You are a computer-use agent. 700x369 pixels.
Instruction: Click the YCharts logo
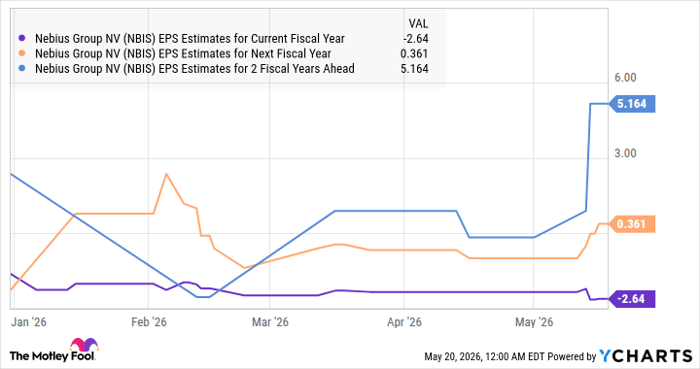[x=646, y=356]
